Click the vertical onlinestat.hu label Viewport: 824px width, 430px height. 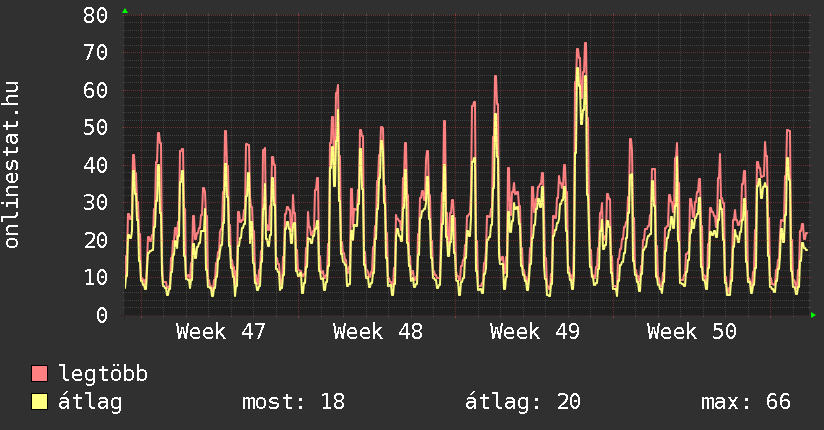click(13, 165)
